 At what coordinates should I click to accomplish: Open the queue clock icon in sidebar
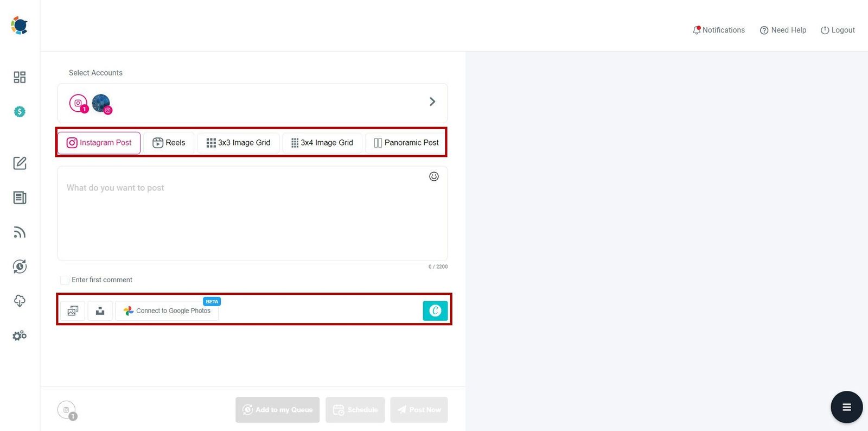click(20, 267)
